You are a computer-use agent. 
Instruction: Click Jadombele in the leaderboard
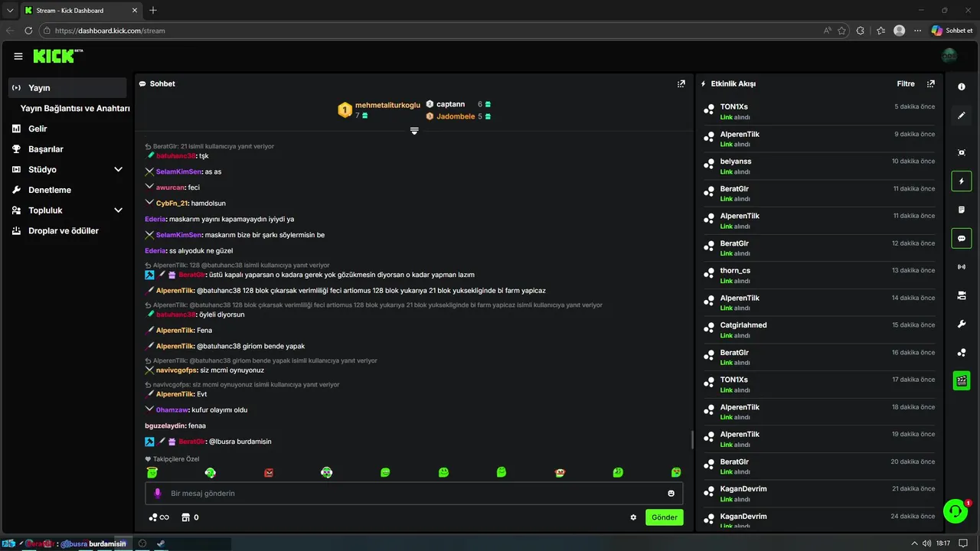coord(456,116)
